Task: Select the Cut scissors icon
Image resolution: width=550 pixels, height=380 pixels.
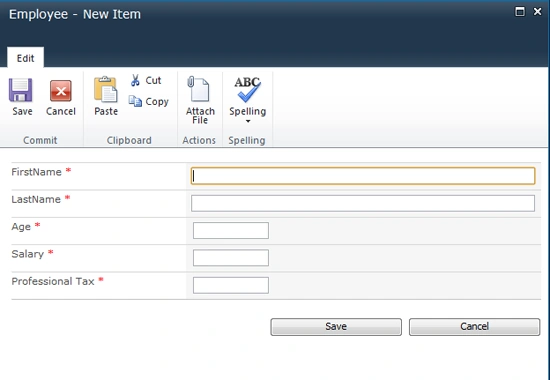Action: pos(135,80)
